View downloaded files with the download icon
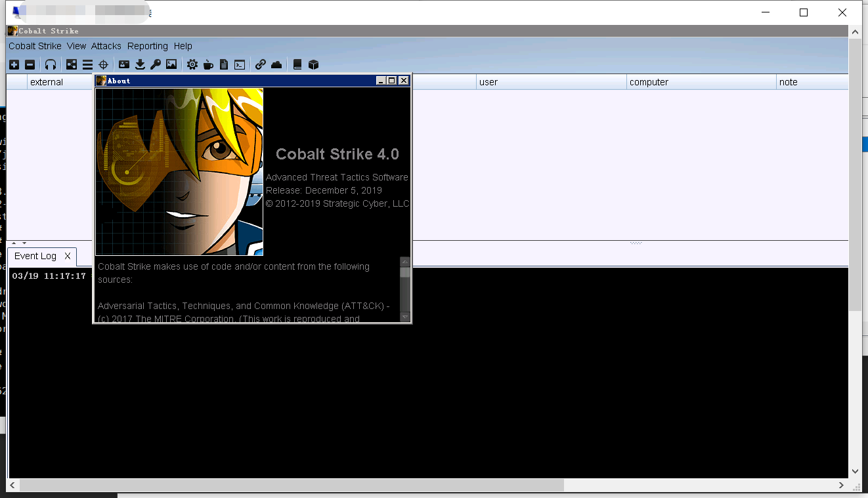This screenshot has height=498, width=868. pos(140,64)
